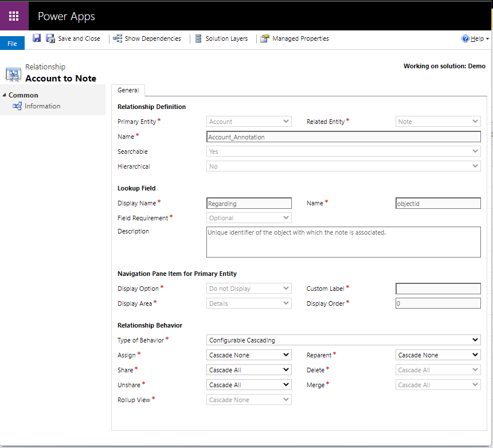Open the Display Option dropdown
The width and height of the screenshot is (493, 448).
(249, 288)
